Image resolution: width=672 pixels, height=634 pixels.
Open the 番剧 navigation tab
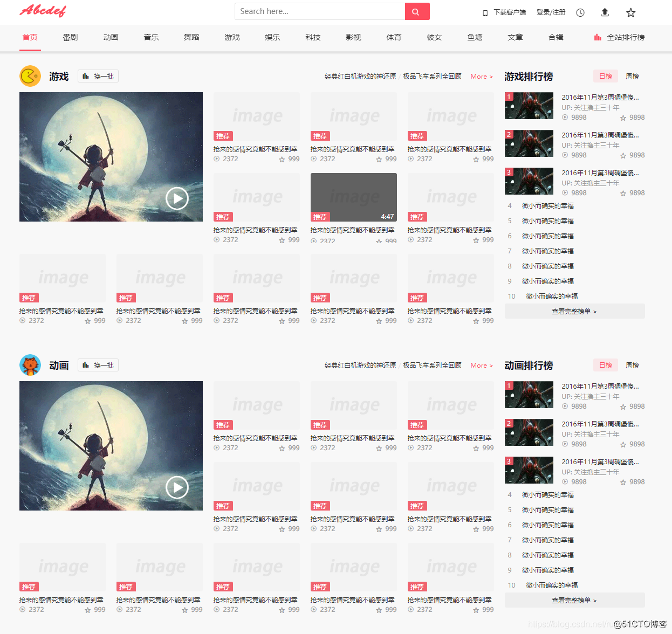(70, 37)
